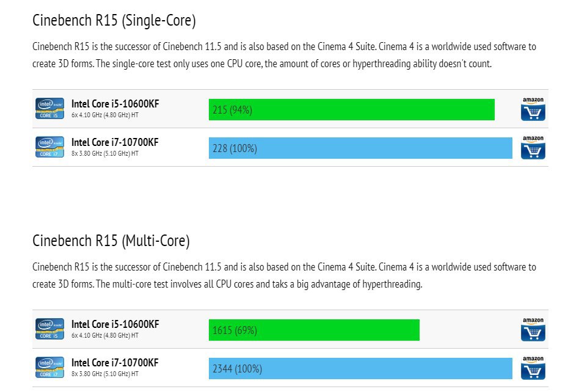568x392 pixels.
Task: Open Amazon cart icon for i5-10600KF multi-core
Action: pos(533,330)
